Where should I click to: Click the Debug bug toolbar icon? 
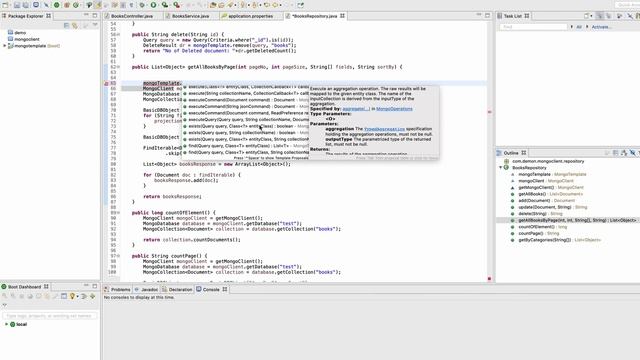pyautogui.click(x=142, y=5)
